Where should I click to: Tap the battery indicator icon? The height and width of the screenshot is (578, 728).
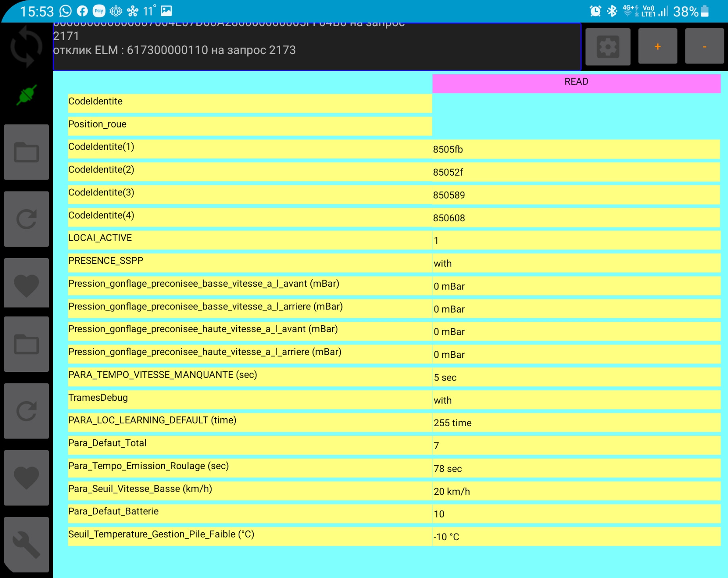[x=705, y=11]
